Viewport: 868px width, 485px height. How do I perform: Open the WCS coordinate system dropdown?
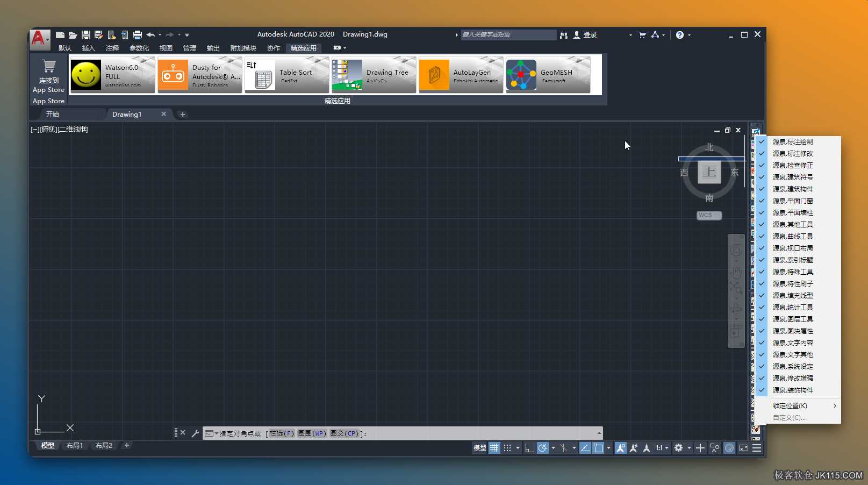point(709,215)
